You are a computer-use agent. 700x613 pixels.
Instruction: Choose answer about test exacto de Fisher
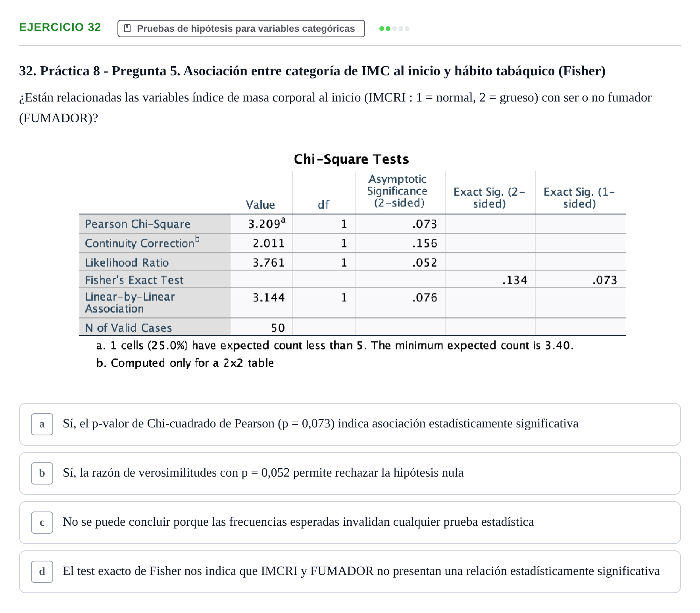pos(350,572)
